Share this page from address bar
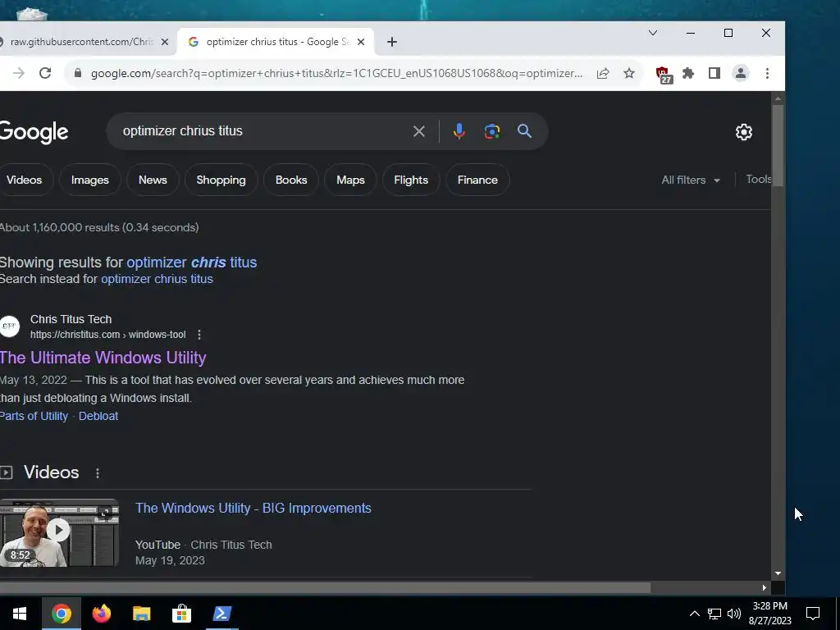840x630 pixels. click(603, 73)
